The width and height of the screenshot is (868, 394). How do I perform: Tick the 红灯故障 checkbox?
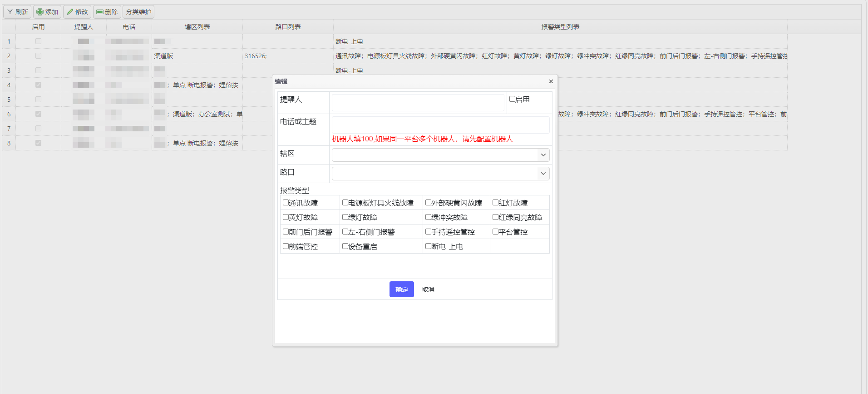pos(496,203)
